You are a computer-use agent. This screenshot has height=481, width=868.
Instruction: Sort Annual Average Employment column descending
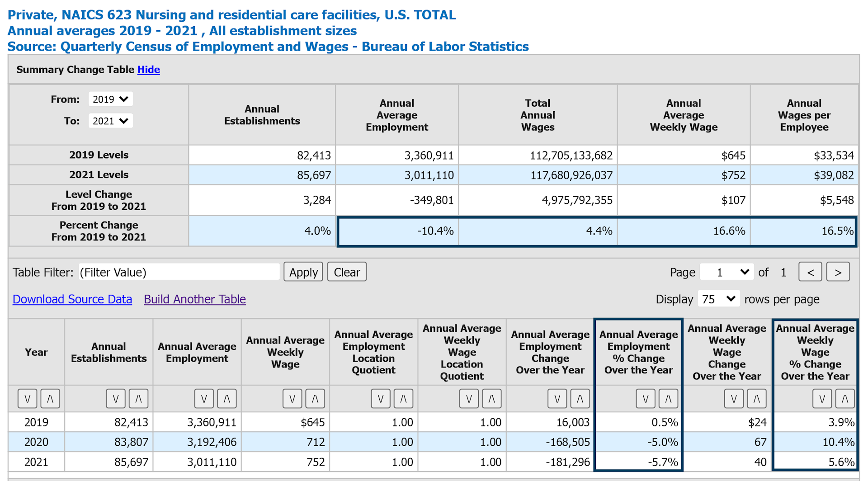click(x=204, y=398)
